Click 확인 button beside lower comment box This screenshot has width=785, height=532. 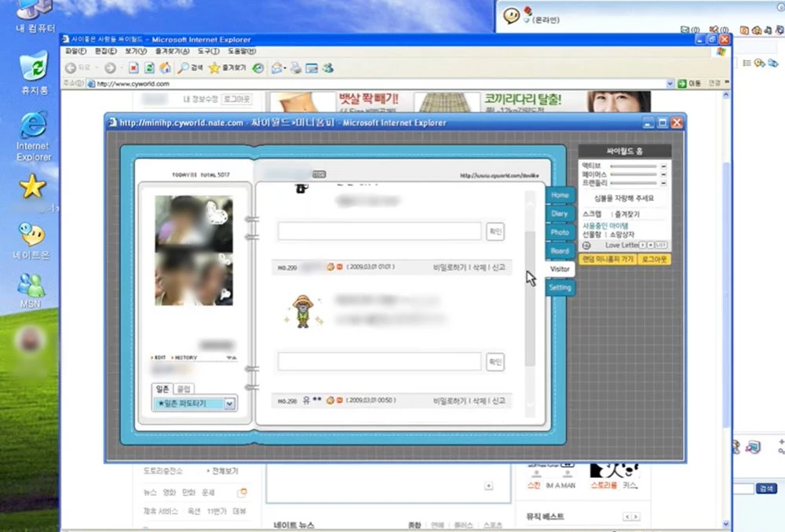pyautogui.click(x=495, y=362)
